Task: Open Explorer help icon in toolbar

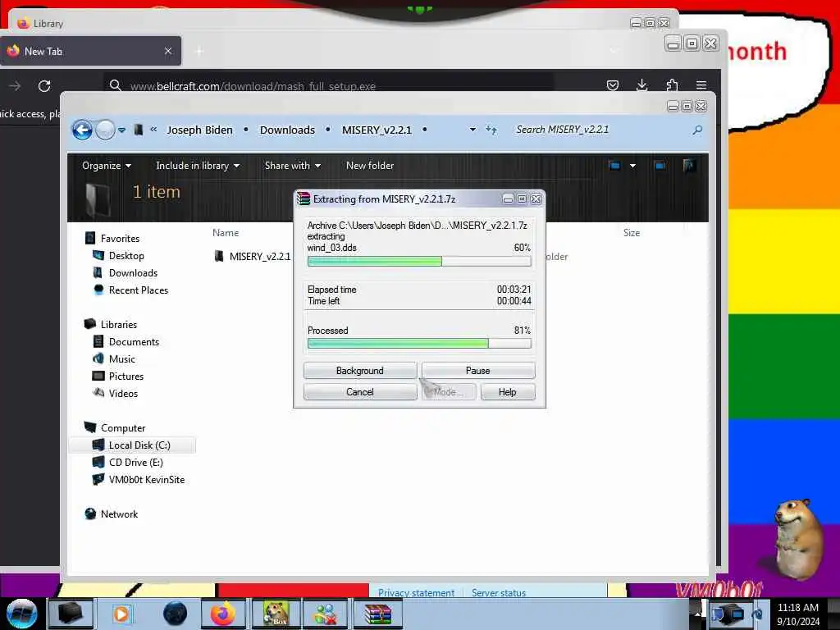Action: click(689, 166)
